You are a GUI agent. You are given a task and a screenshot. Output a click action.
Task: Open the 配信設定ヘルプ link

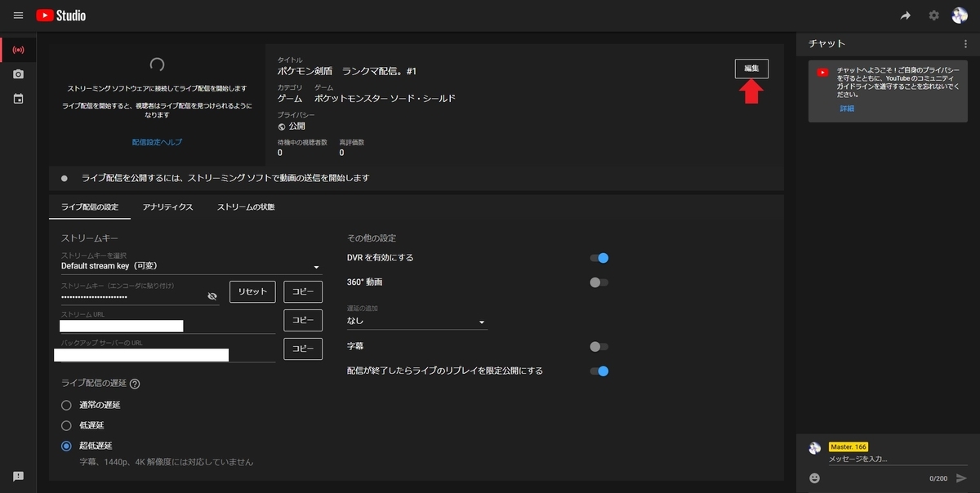click(x=157, y=142)
